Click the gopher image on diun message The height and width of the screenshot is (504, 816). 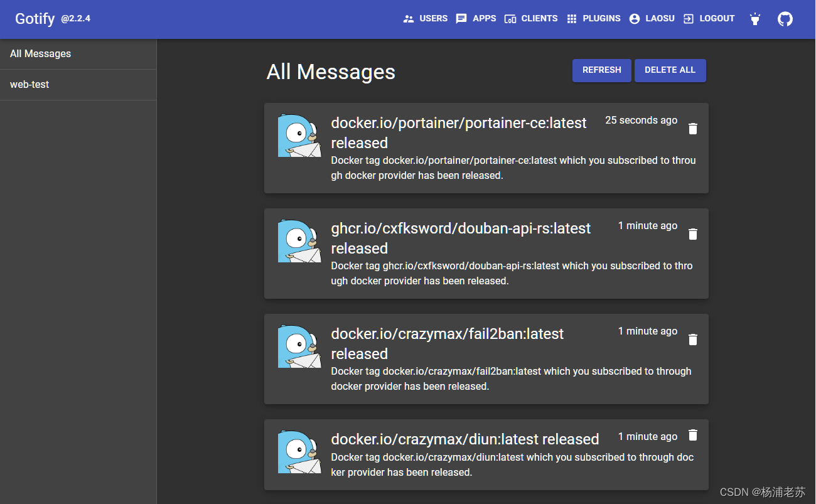[x=299, y=452]
